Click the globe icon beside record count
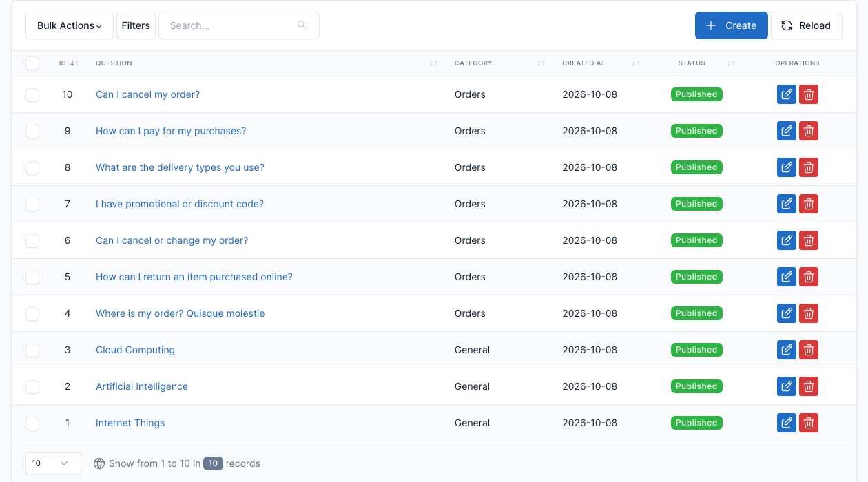 [99, 463]
